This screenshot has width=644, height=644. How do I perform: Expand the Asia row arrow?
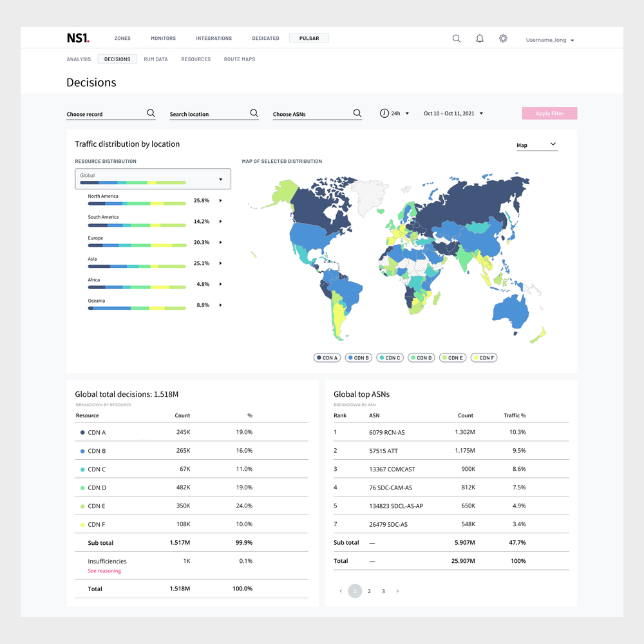(220, 263)
